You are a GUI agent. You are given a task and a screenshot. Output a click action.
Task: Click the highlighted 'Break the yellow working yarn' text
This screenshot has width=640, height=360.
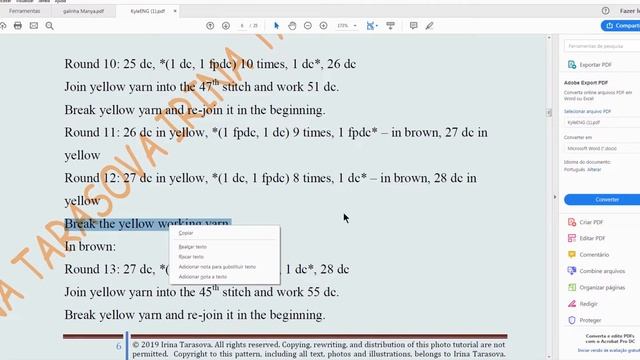point(148,224)
